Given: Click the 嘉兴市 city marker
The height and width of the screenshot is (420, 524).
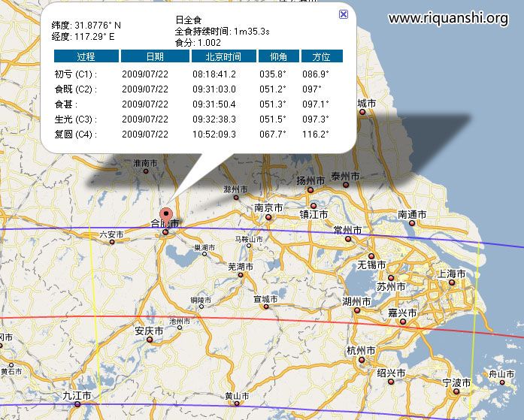Looking at the screenshot, I should 403,322.
